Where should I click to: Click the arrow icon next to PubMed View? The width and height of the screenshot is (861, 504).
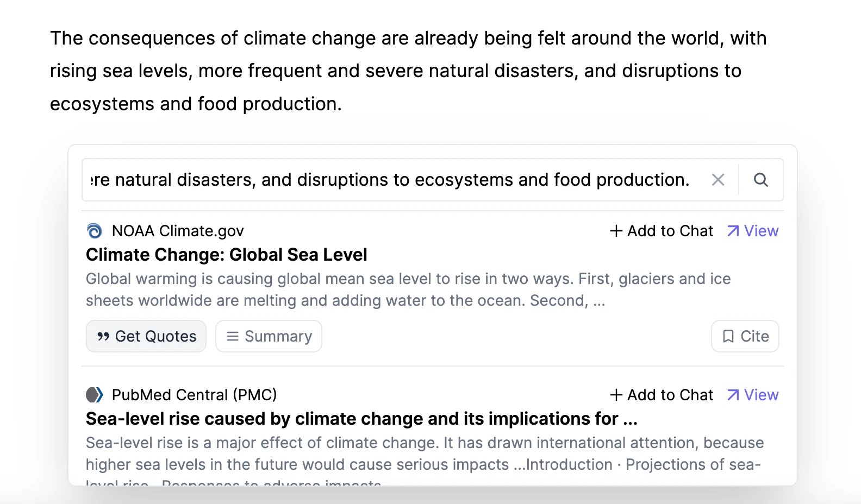[x=733, y=395]
